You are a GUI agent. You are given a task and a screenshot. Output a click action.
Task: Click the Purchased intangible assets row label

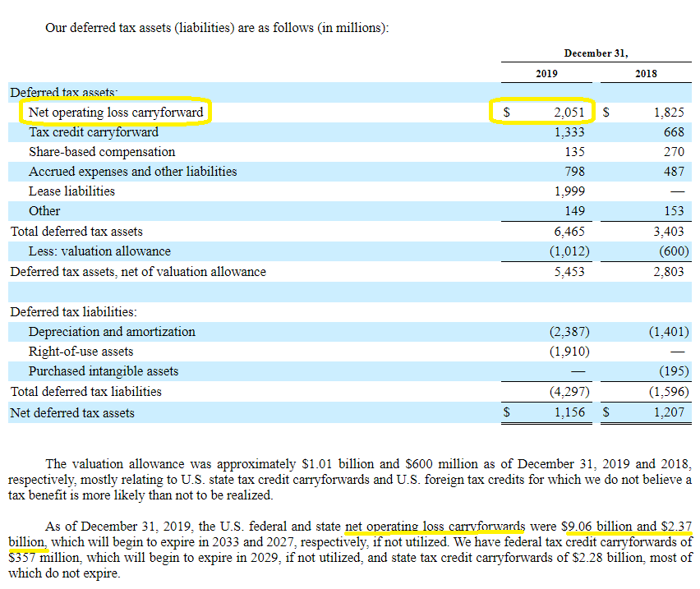[104, 371]
